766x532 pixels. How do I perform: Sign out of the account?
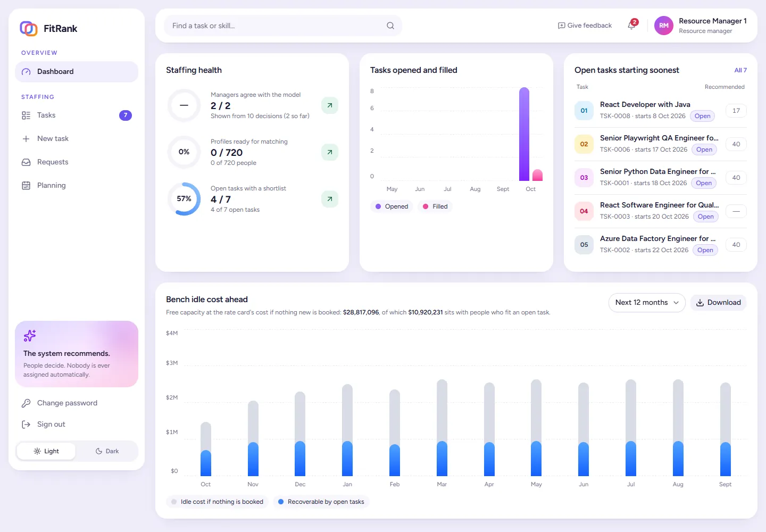[77, 425]
